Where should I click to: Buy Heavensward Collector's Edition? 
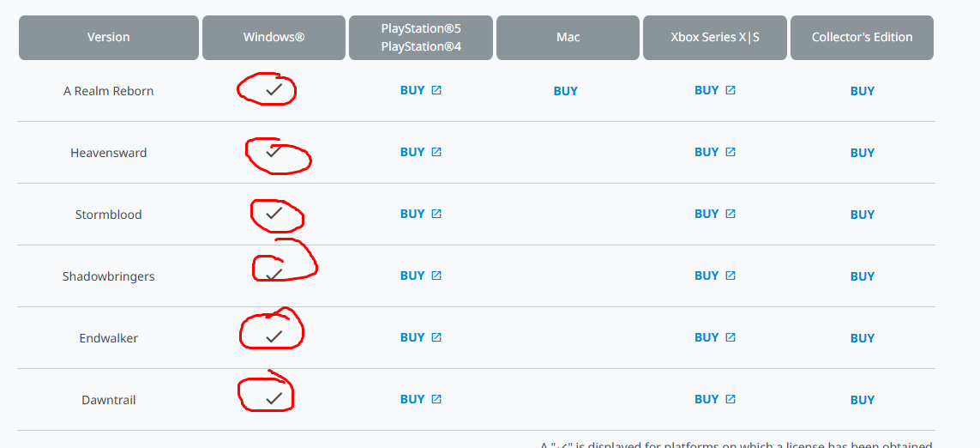click(863, 153)
